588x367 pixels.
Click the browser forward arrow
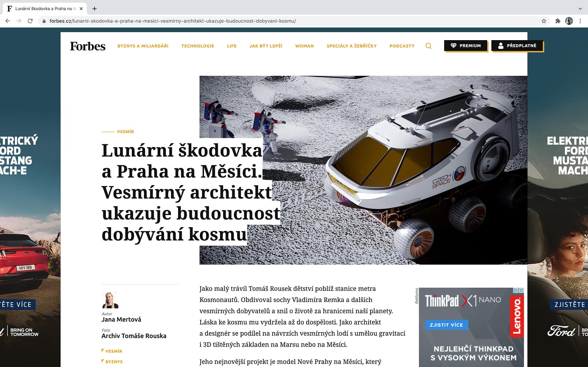pos(19,21)
